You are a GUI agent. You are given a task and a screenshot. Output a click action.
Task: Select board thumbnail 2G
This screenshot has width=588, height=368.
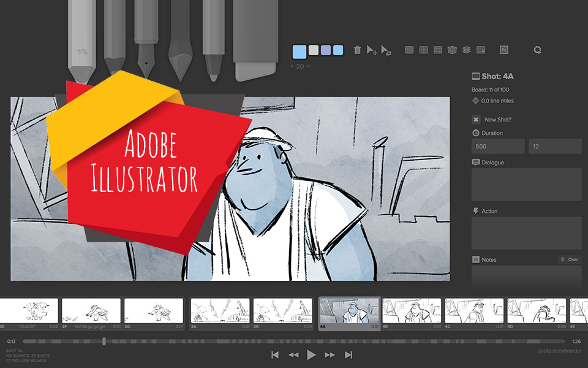click(154, 311)
